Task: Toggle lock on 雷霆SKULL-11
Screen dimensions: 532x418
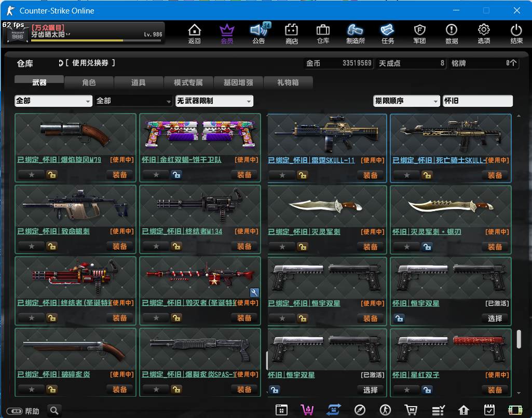Action: point(303,175)
